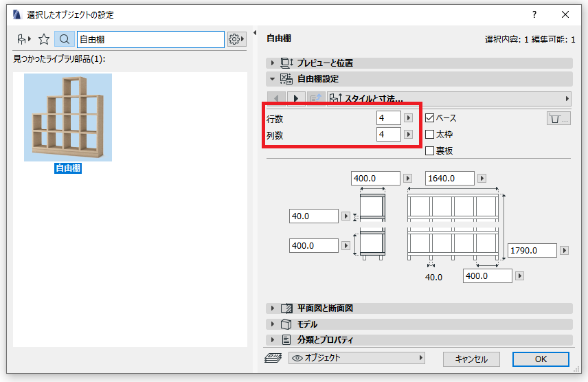Screen dimensions: 588x382
Task: Click the help question mark
Action: (534, 14)
